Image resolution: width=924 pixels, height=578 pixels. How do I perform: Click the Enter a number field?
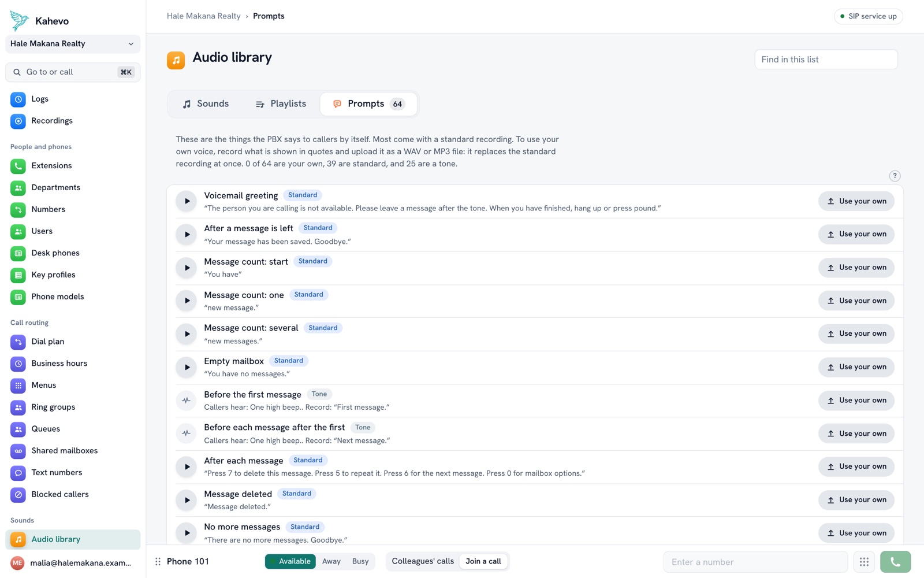tap(755, 562)
